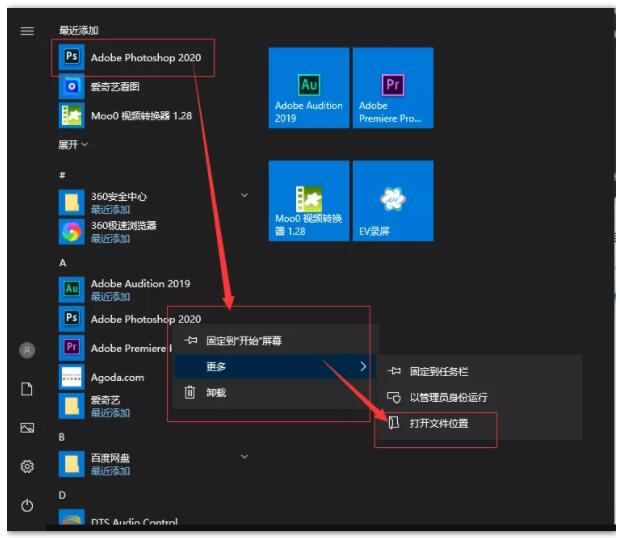
Task: Choose 以管理员身份运行 in the submenu
Action: 448,397
